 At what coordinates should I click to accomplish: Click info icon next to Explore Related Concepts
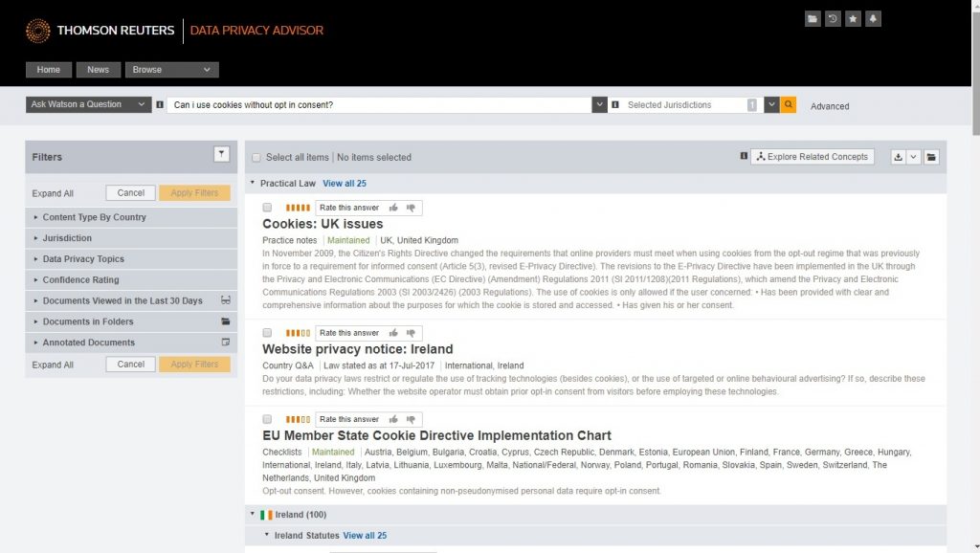click(744, 156)
